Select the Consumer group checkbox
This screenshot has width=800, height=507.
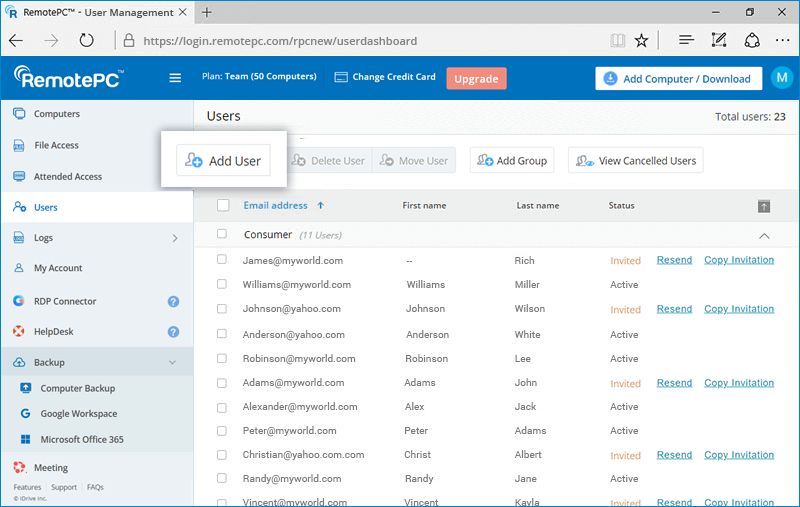222,234
